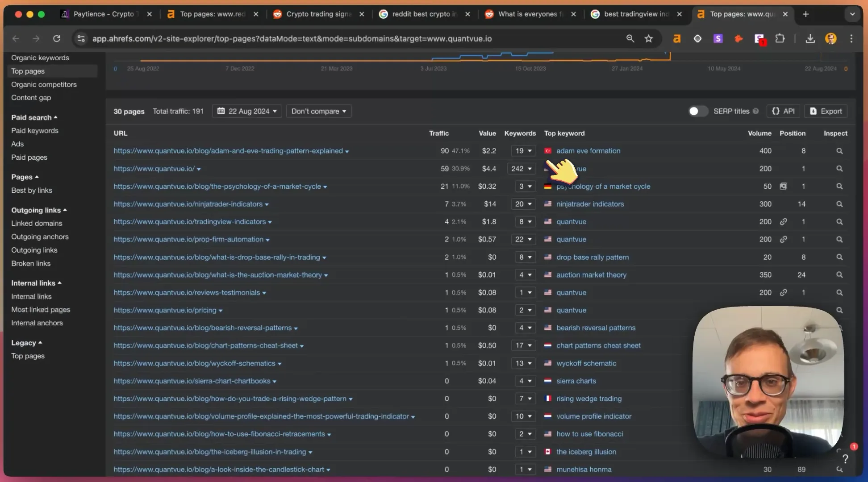The width and height of the screenshot is (868, 482).
Task: Open the Ahrefs browser extension icon
Action: coord(677,39)
